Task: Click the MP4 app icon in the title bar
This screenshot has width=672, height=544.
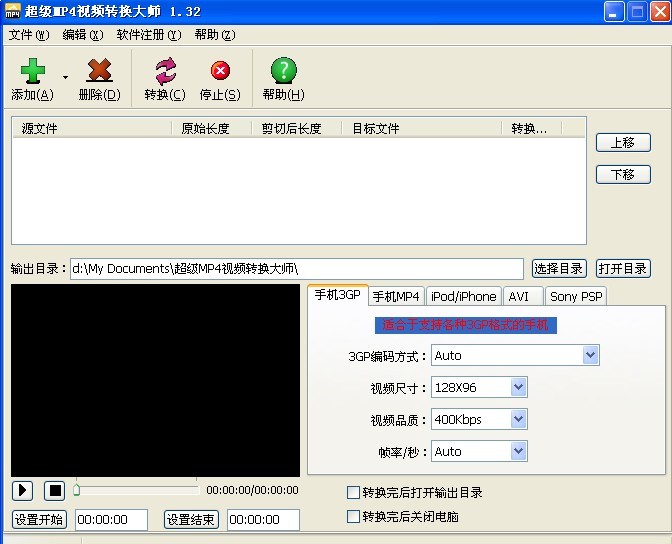Action: pos(12,11)
